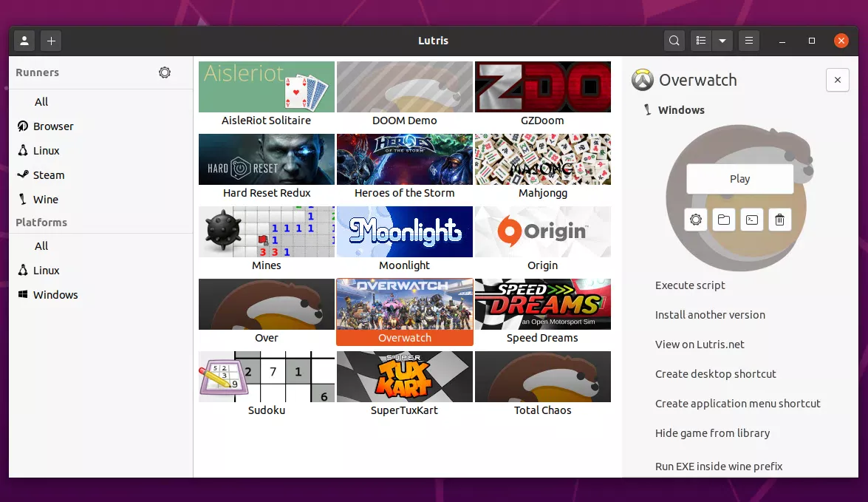Image resolution: width=868 pixels, height=502 pixels.
Task: Click the Windows runner label in panel
Action: click(681, 110)
